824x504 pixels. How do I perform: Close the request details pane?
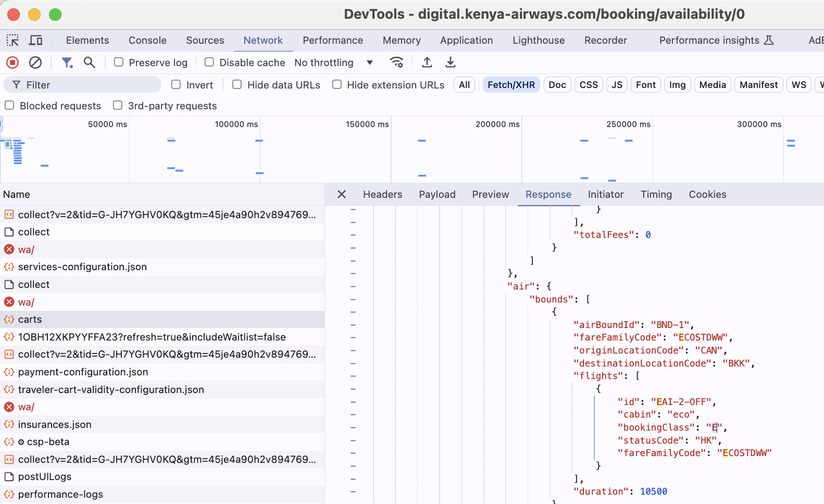point(342,194)
